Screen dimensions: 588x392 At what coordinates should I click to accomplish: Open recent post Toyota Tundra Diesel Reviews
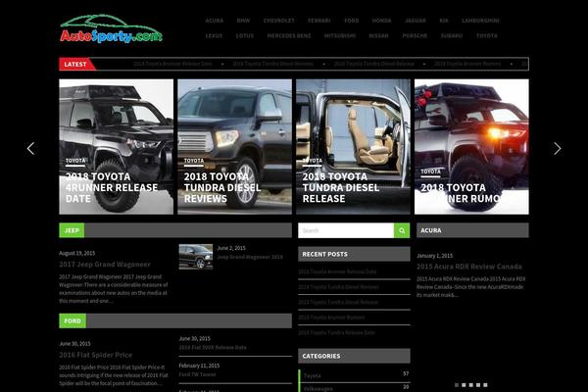339,287
